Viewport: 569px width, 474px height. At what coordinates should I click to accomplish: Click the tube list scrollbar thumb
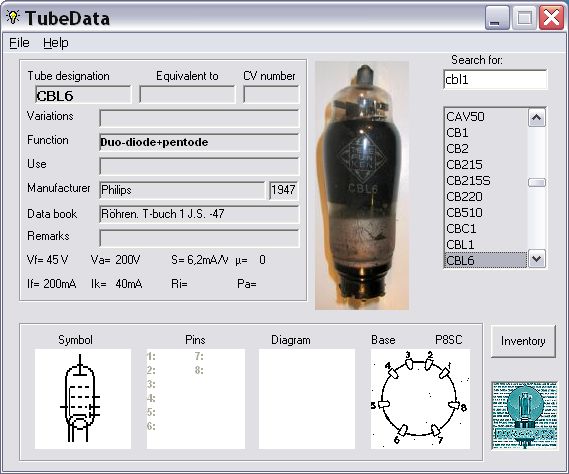pyautogui.click(x=537, y=182)
